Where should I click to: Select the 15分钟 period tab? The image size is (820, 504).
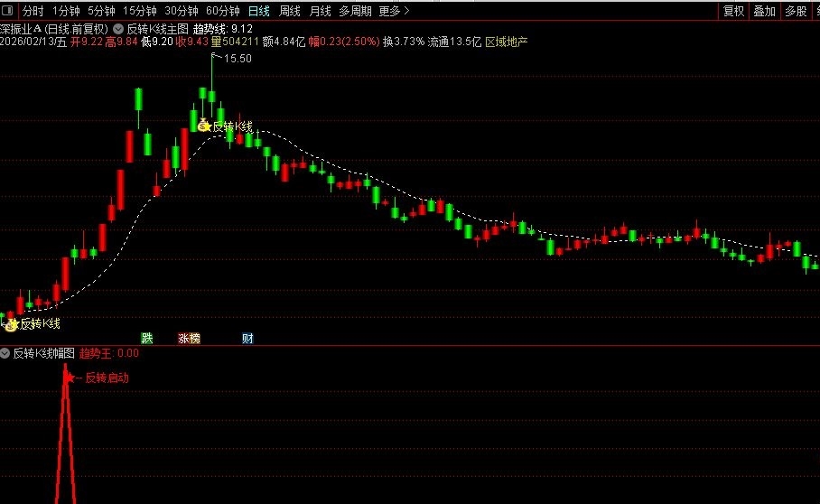click(x=140, y=11)
